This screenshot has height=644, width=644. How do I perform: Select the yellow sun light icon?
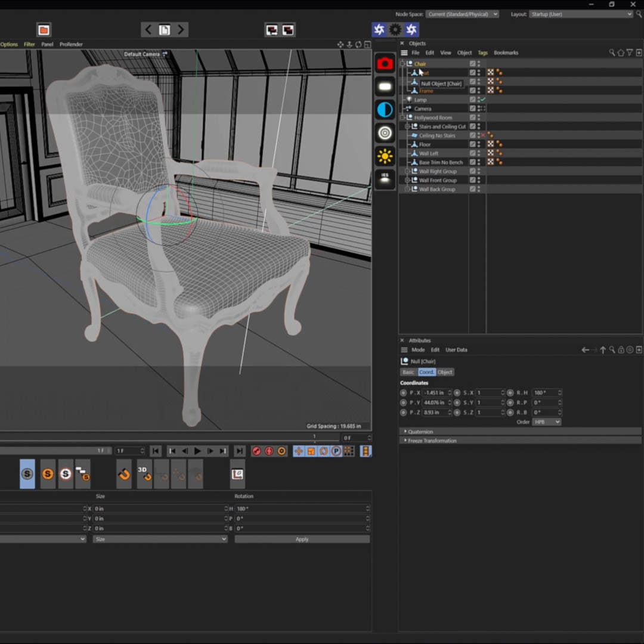pos(385,156)
